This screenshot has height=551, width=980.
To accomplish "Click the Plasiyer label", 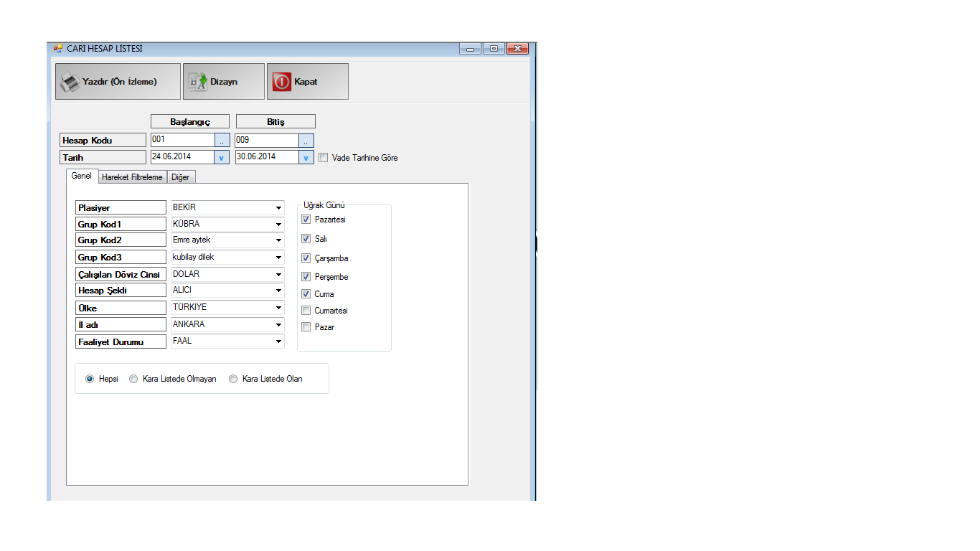I will (121, 207).
